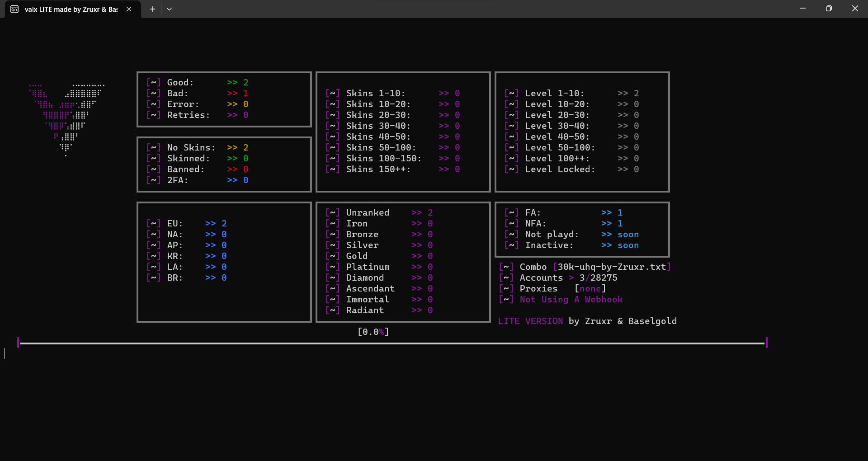The width and height of the screenshot is (868, 461).
Task: Click the 'Platinum' rank row
Action: 379,267
